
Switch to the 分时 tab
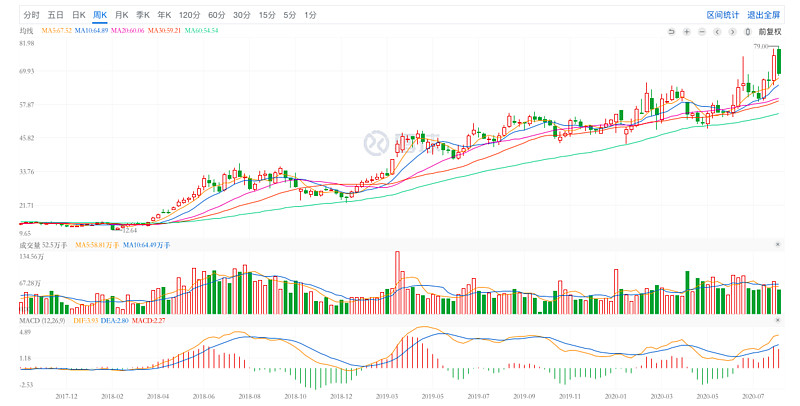(x=32, y=15)
